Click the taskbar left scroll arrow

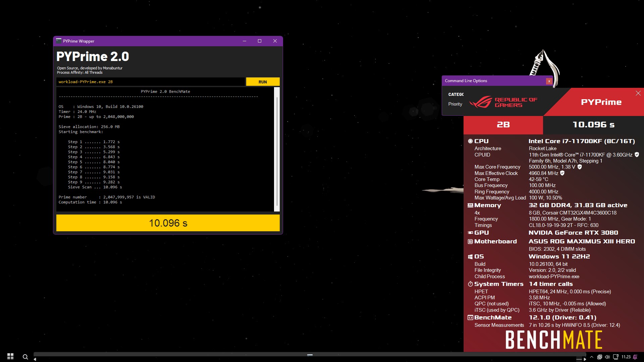point(35,359)
